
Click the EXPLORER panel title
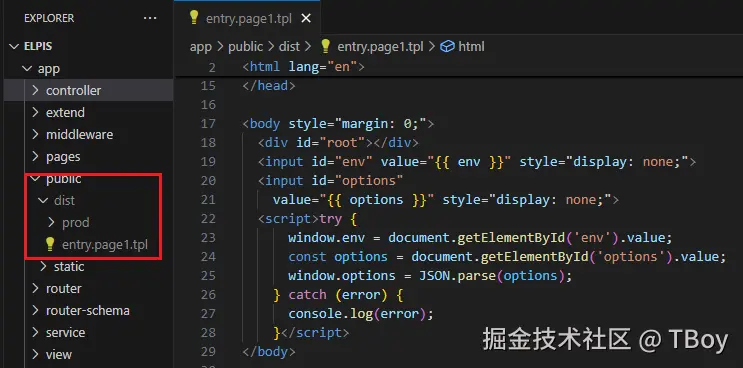pyautogui.click(x=49, y=18)
